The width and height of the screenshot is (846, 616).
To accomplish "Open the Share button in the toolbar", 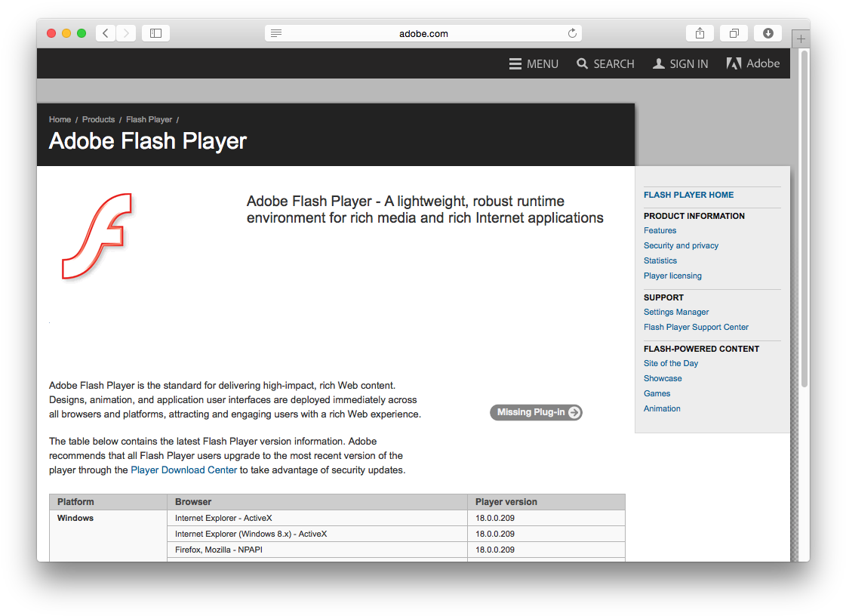I will pyautogui.click(x=700, y=33).
